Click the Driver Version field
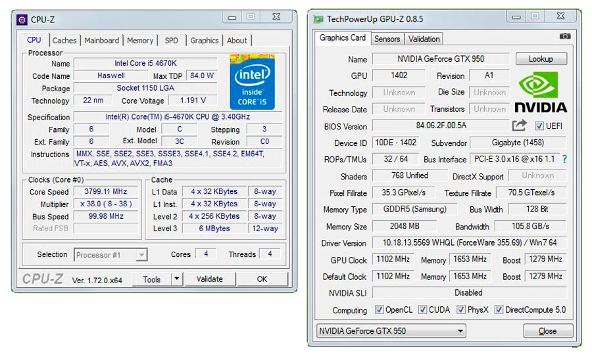The width and height of the screenshot is (592, 364). (x=469, y=242)
